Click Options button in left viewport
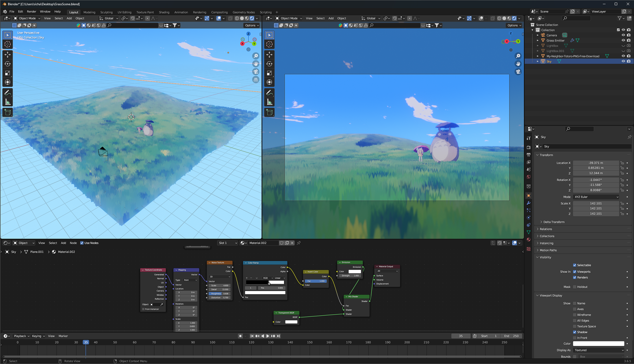The height and width of the screenshot is (364, 634). tap(252, 25)
